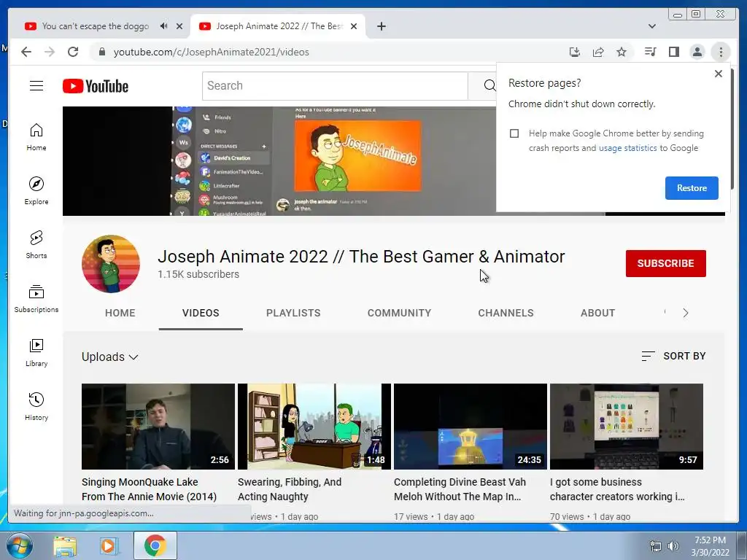This screenshot has height=560, width=747.
Task: Go back with the browser arrow
Action: click(26, 52)
